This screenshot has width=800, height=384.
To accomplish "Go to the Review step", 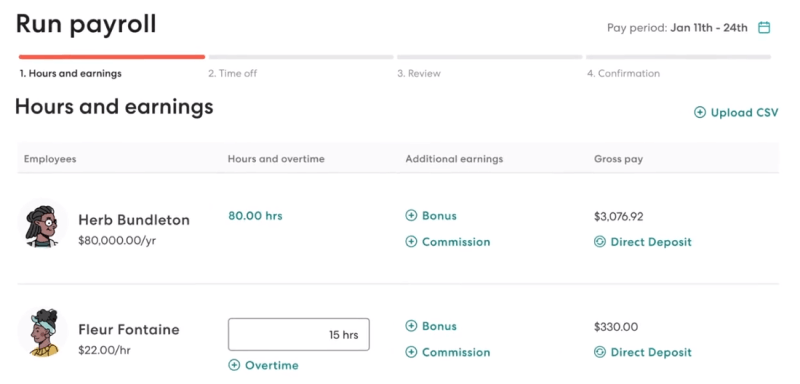I will coord(419,73).
